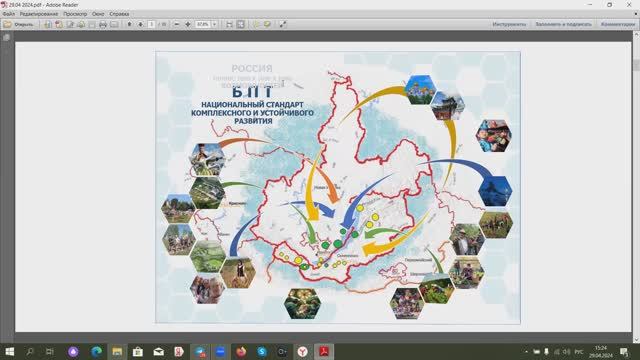Click the page number input field
This screenshot has width=640, height=360.
151,24
